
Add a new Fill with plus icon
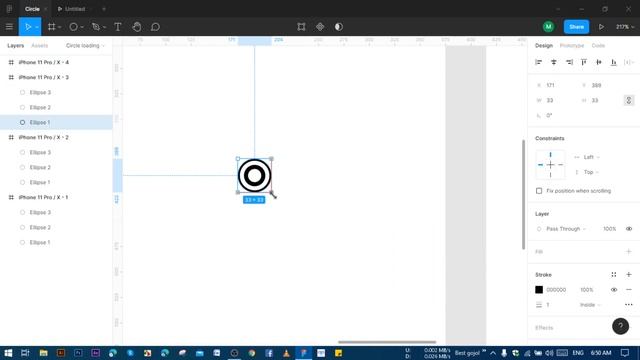[x=629, y=251]
